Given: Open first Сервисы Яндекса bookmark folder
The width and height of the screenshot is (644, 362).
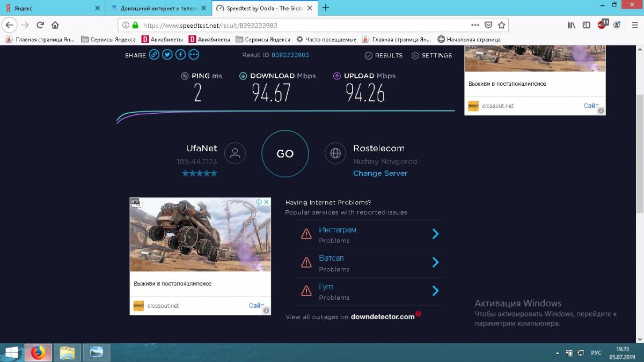Looking at the screenshot, I should click(108, 39).
